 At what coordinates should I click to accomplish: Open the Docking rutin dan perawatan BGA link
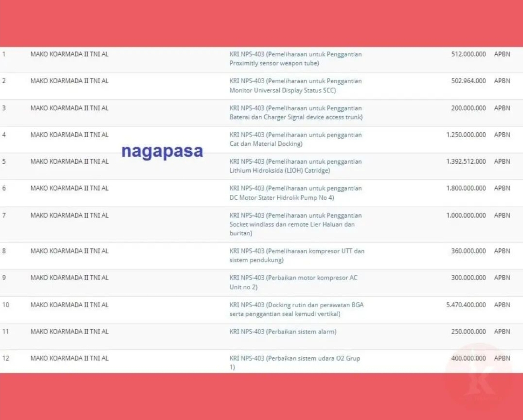coord(296,310)
